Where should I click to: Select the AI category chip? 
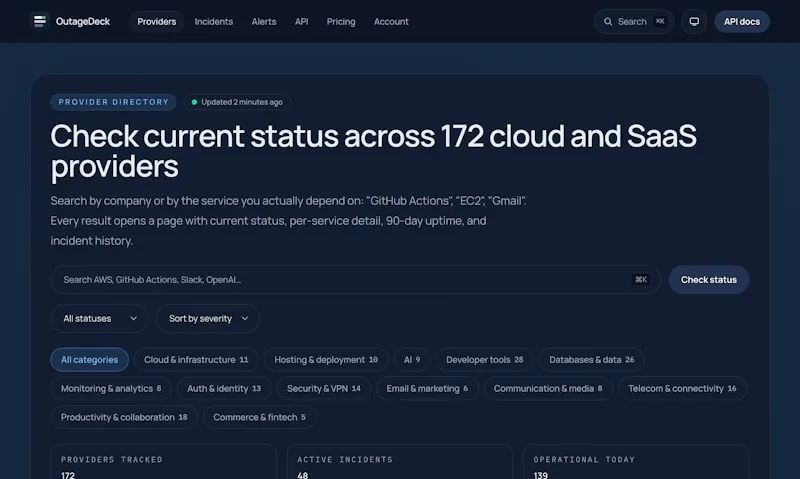pos(412,360)
